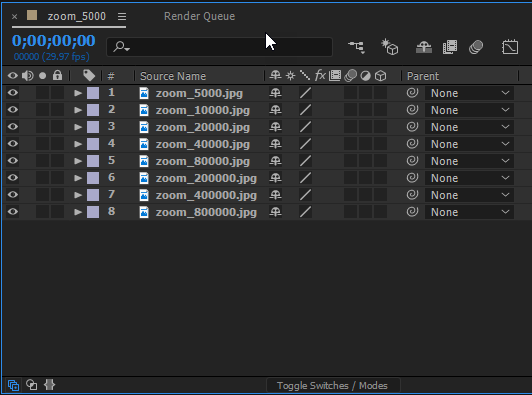Expand In/Out/Duration/Stretch panes braces icon
The image size is (532, 395).
pos(50,385)
